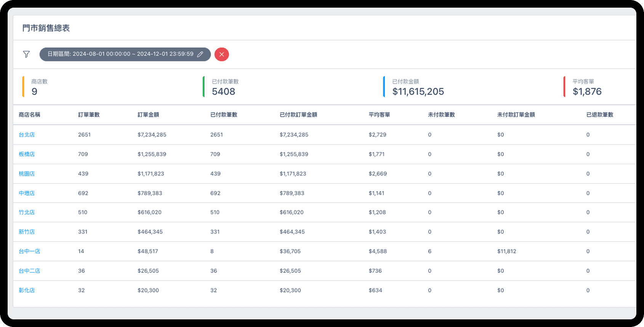Open 台中一店 store link

pyautogui.click(x=29, y=251)
